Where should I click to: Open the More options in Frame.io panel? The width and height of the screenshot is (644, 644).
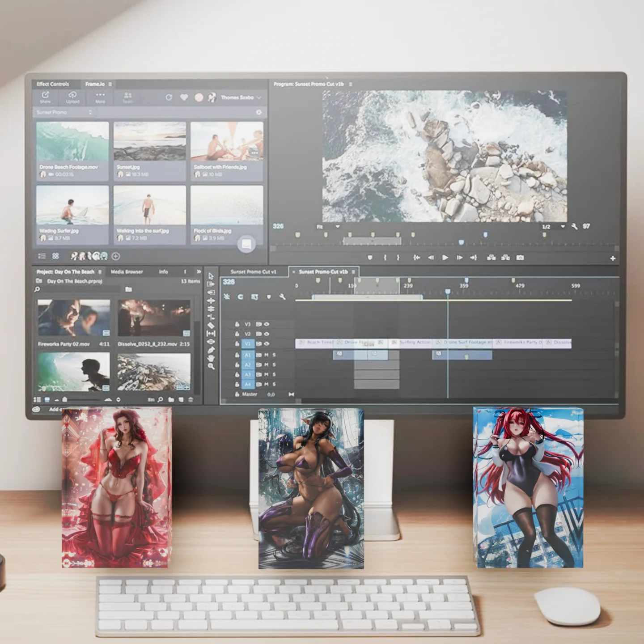click(100, 95)
